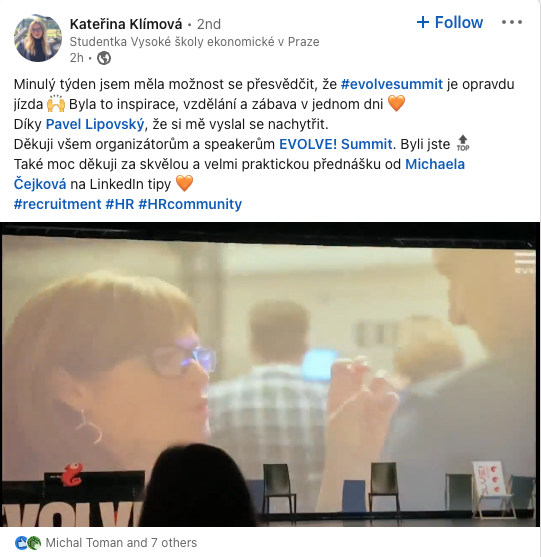Viewport: 541px width, 557px height.
Task: Follow Kateřina Klímová
Action: pyautogui.click(x=450, y=22)
